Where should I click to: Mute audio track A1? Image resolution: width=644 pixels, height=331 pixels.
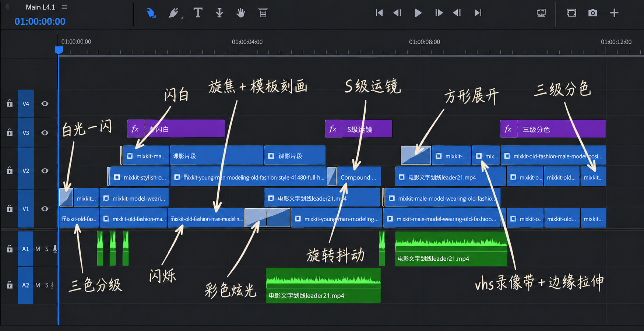coord(38,249)
